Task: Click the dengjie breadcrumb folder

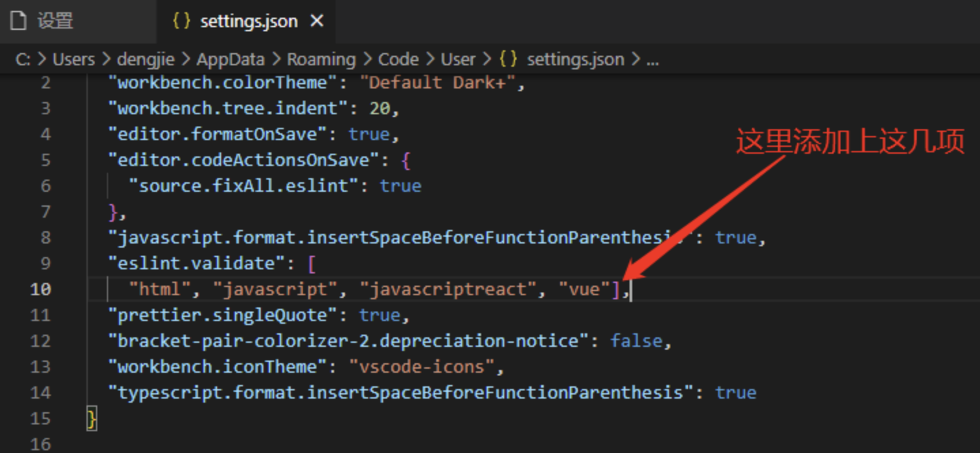Action: pos(145,60)
